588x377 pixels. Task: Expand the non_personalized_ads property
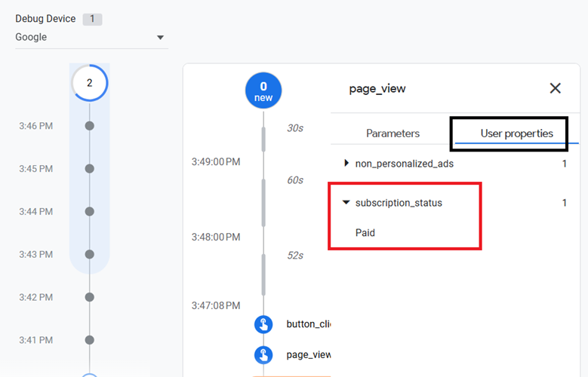coord(346,164)
